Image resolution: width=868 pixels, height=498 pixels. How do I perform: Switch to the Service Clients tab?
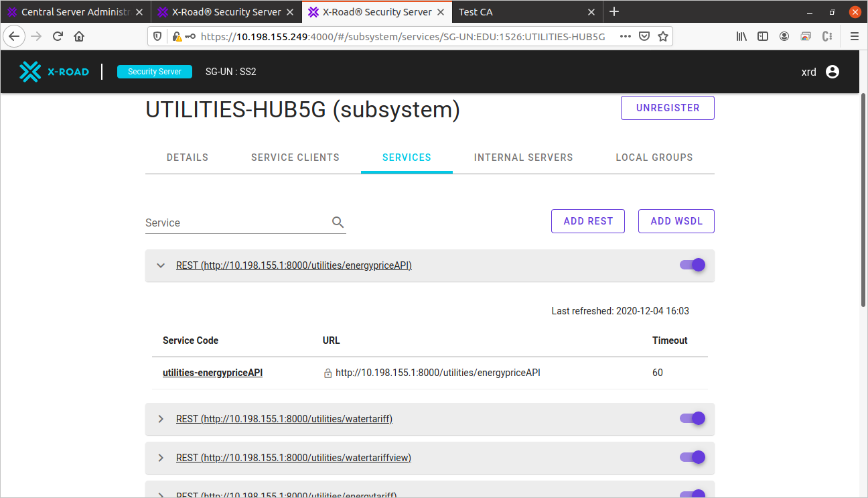coord(295,158)
